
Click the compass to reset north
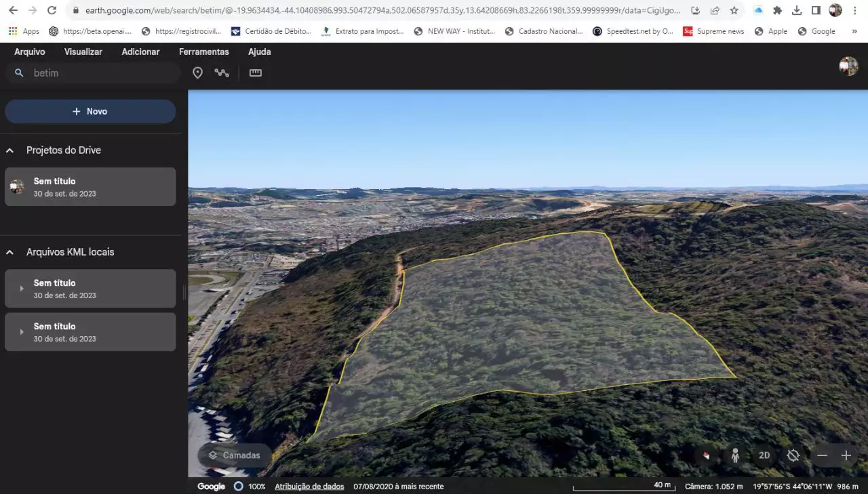point(706,455)
